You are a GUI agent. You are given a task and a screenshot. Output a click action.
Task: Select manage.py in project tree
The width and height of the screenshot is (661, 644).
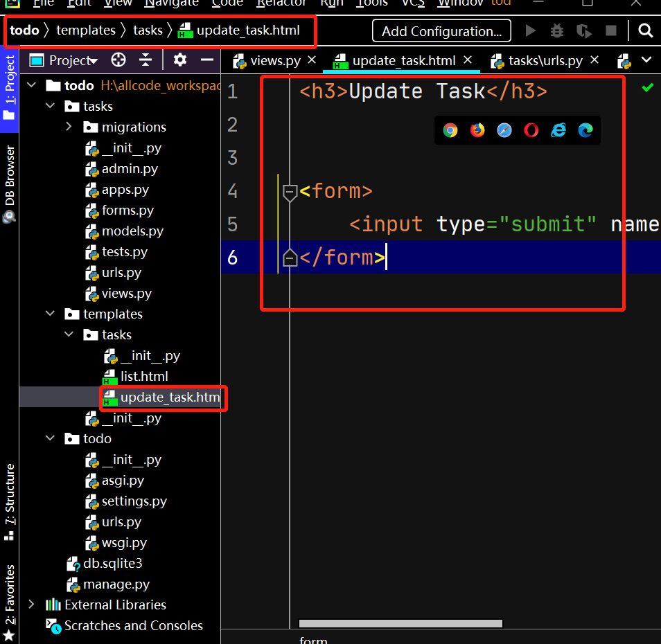(x=108, y=584)
